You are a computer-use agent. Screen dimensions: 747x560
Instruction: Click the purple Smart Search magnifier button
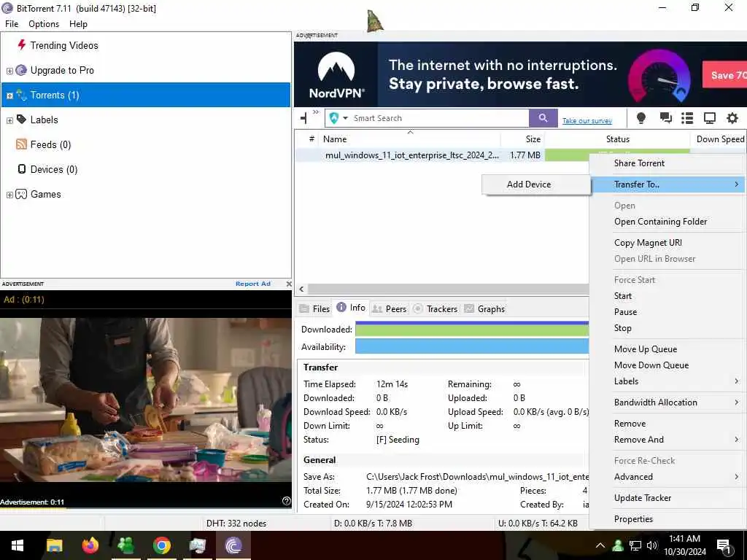543,117
